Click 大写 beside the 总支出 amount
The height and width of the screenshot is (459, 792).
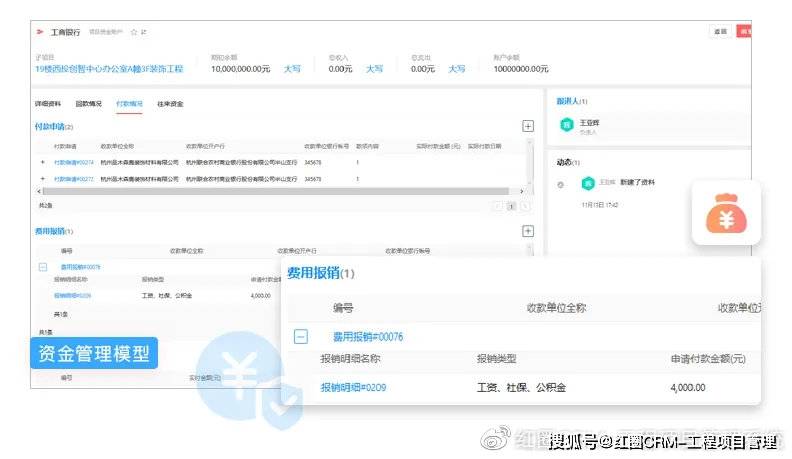pyautogui.click(x=457, y=69)
